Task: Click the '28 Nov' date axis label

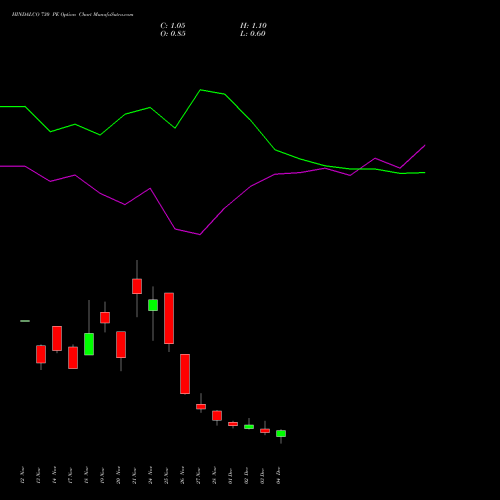Action: pos(214,475)
